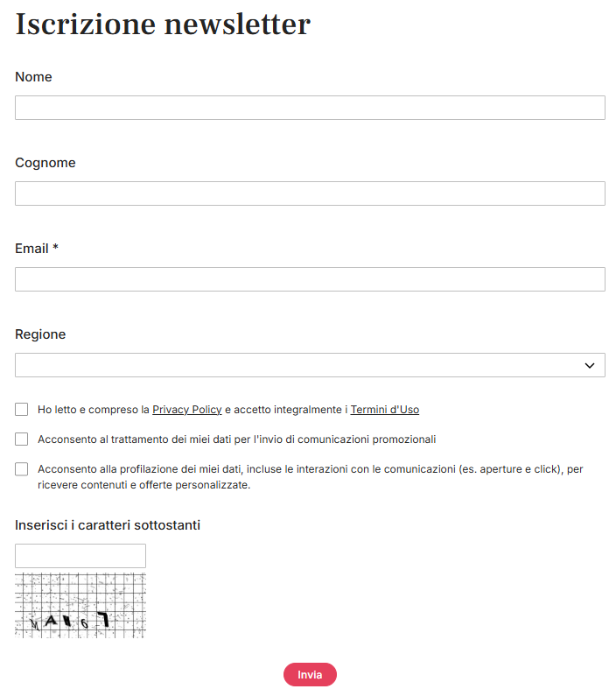Click the 'Inserisci i caratteri sottostanti' label
Screen dimensions: 616x696
108,525
